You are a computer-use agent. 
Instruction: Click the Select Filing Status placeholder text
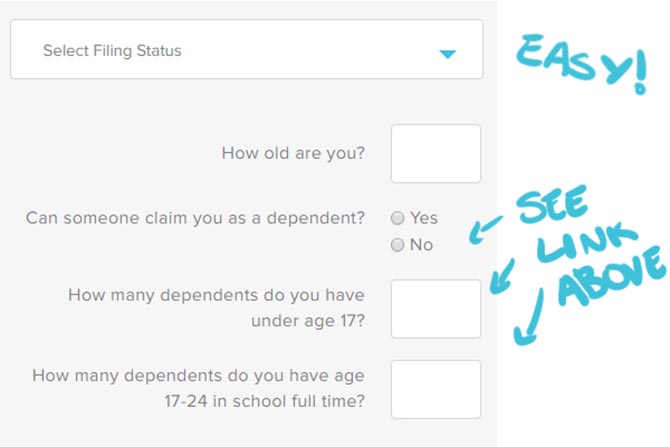pyautogui.click(x=112, y=51)
